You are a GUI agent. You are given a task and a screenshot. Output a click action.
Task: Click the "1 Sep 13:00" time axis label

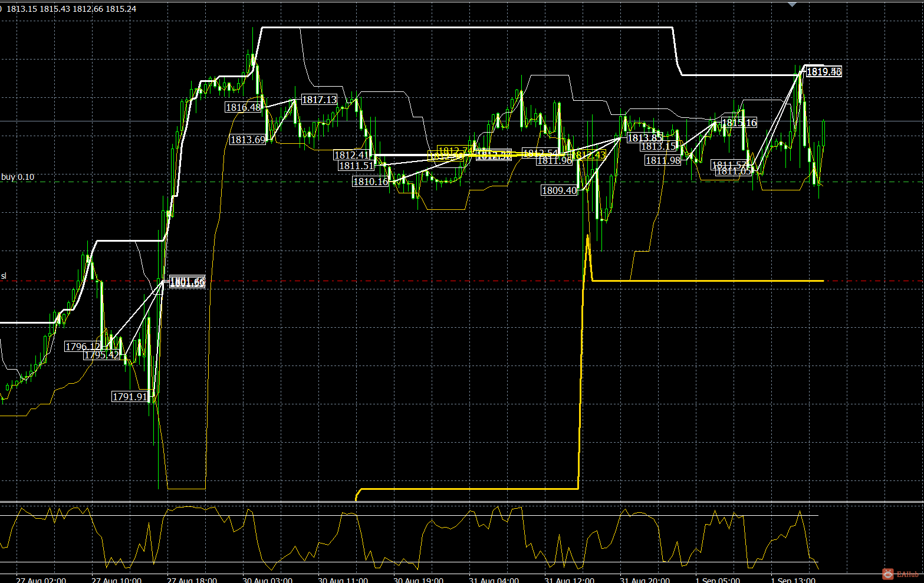pyautogui.click(x=794, y=579)
